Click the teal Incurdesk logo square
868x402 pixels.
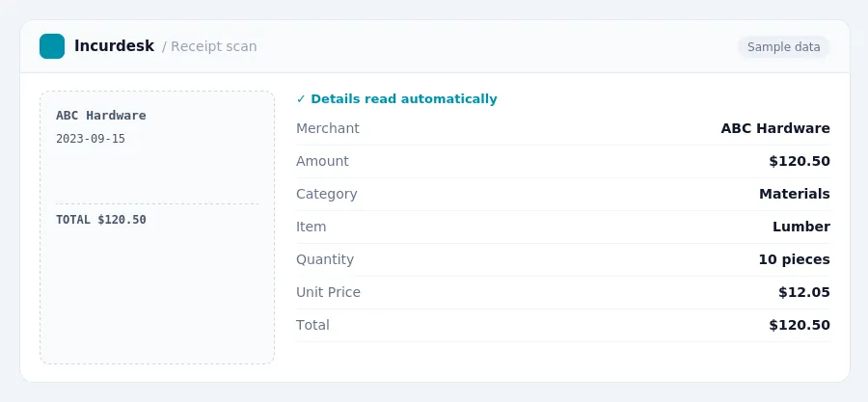[52, 46]
